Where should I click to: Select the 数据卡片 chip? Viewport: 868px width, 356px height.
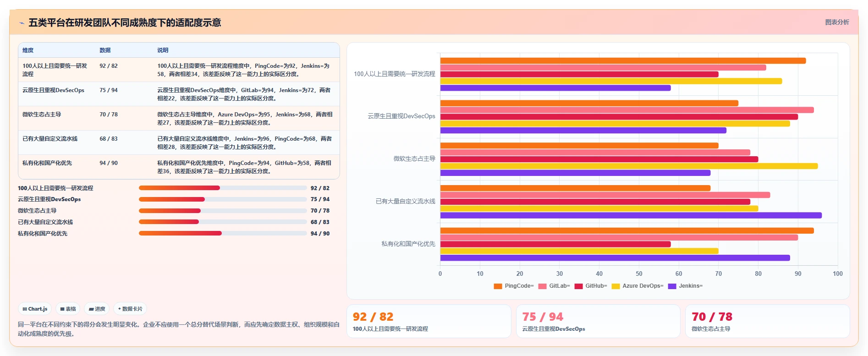(x=130, y=309)
